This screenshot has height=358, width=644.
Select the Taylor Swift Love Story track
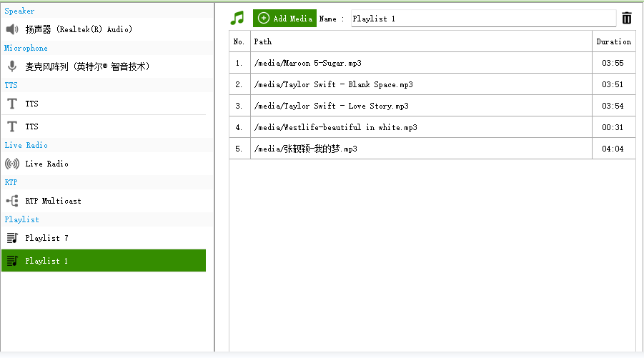pyautogui.click(x=432, y=106)
